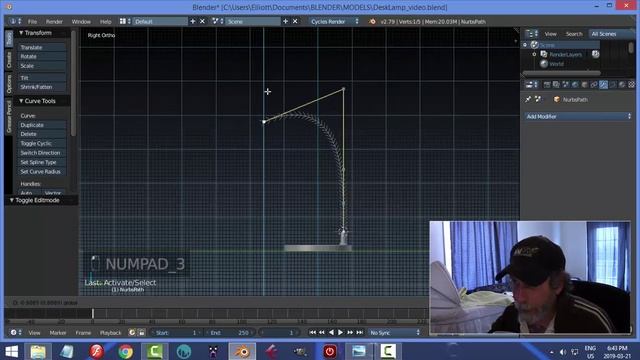The height and width of the screenshot is (360, 640).
Task: Open the outliner editor type selector
Action: [x=531, y=34]
